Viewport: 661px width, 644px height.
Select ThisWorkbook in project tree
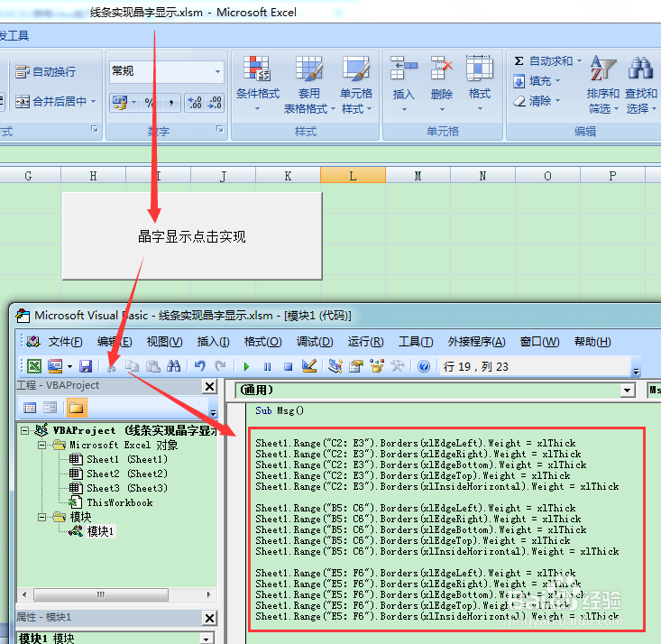(110, 502)
